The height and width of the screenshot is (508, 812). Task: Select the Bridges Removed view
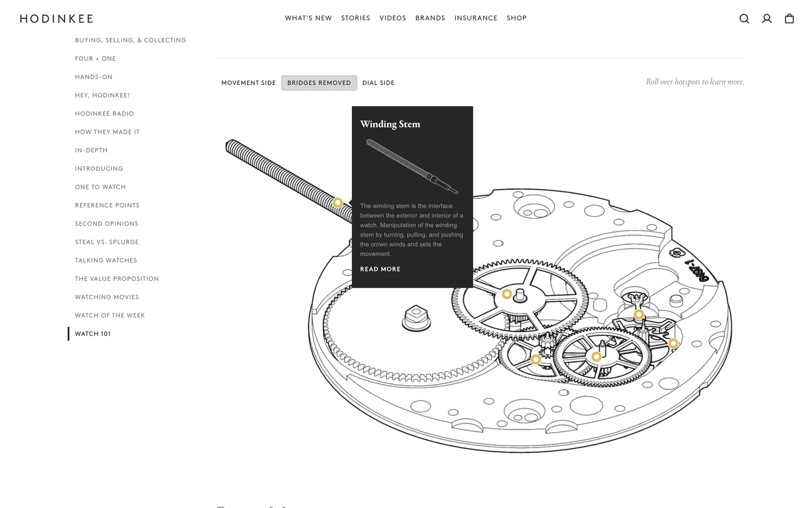click(x=319, y=83)
